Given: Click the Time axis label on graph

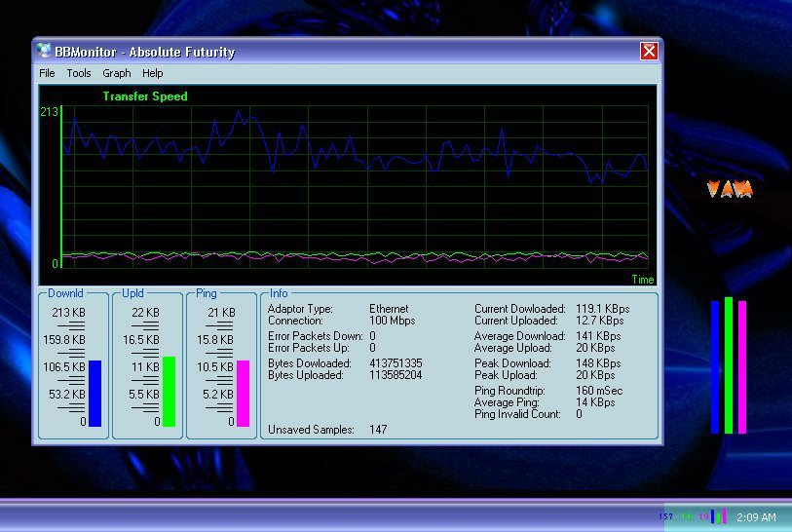Looking at the screenshot, I should tap(642, 280).
